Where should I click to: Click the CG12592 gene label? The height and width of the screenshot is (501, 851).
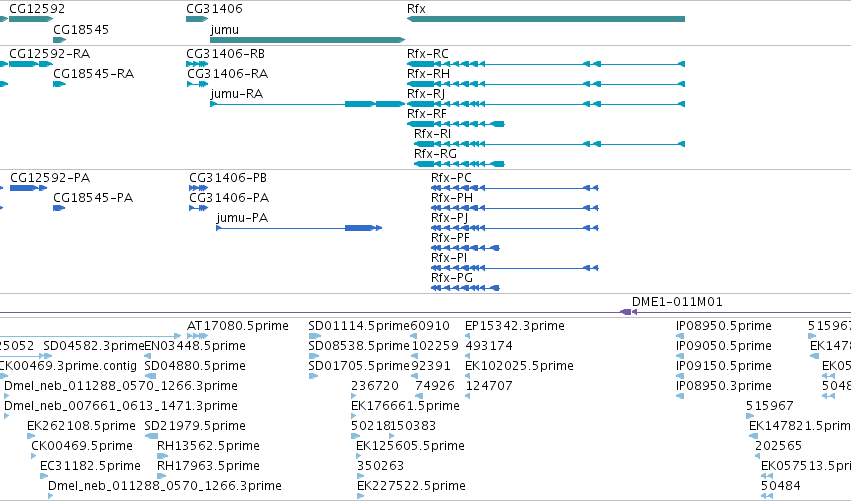pos(37,9)
